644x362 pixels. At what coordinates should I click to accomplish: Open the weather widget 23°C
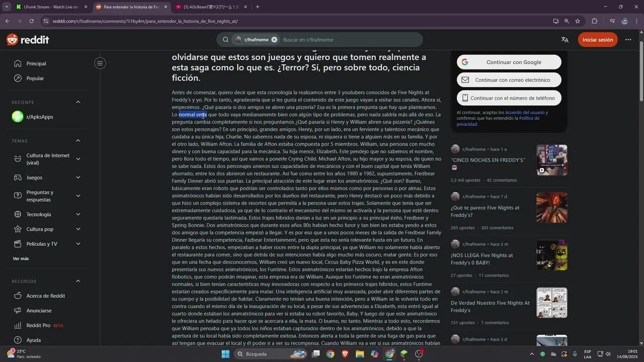24,354
